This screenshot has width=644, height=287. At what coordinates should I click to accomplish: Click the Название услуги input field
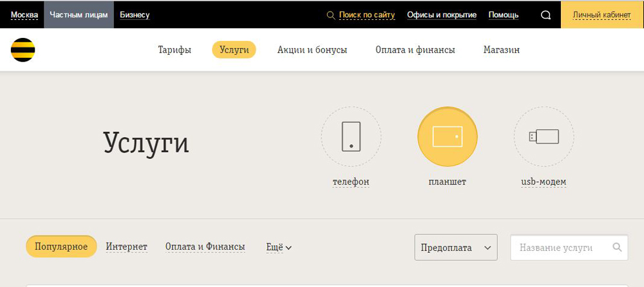[560, 247]
